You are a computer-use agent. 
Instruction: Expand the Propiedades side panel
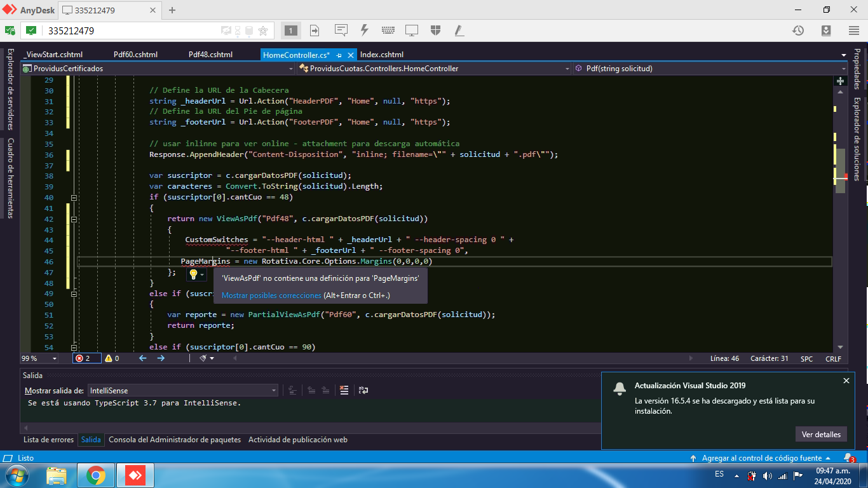[x=857, y=69]
